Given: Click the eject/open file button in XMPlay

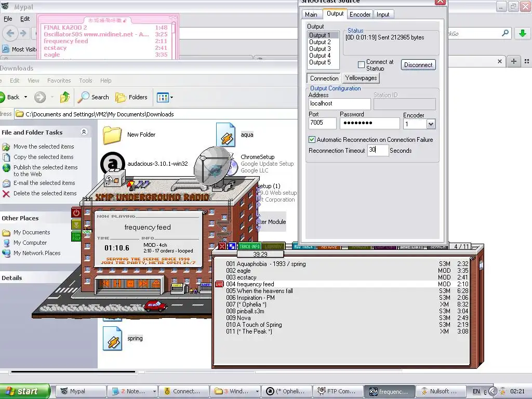Looking at the screenshot, I should pyautogui.click(x=155, y=283).
